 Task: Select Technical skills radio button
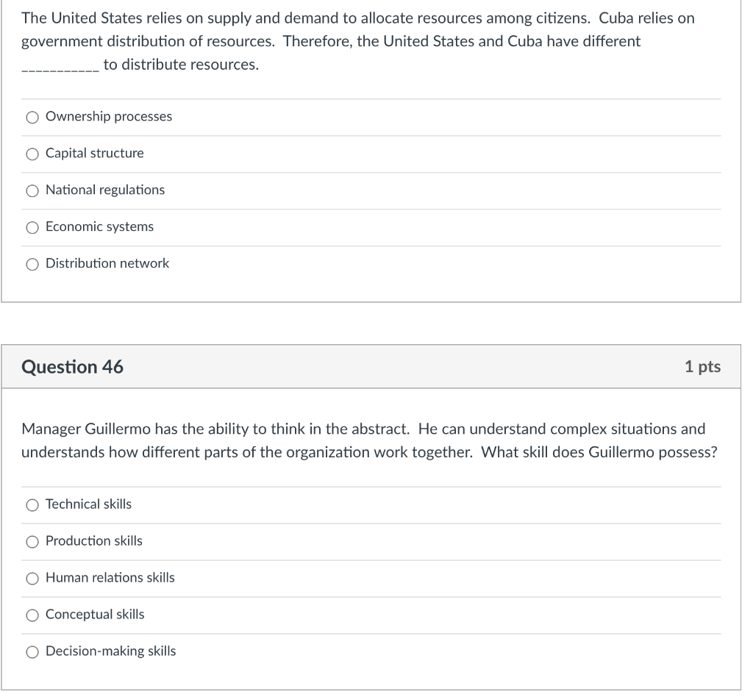(32, 504)
